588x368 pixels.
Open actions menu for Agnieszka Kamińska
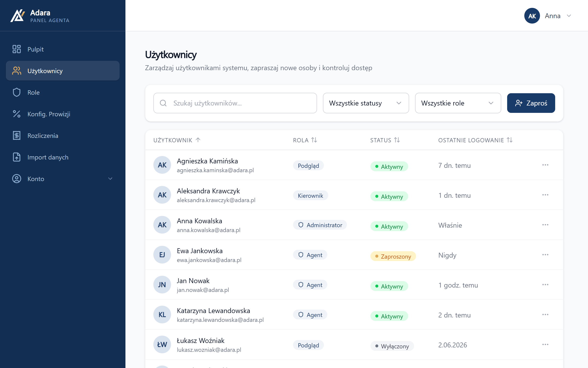545,165
